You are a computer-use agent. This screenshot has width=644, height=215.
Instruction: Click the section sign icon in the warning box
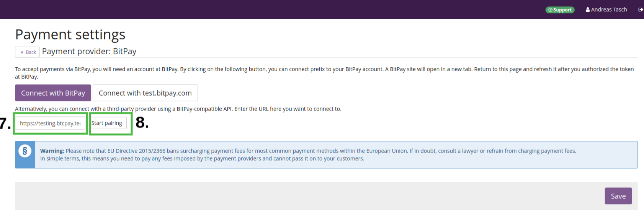[25, 151]
